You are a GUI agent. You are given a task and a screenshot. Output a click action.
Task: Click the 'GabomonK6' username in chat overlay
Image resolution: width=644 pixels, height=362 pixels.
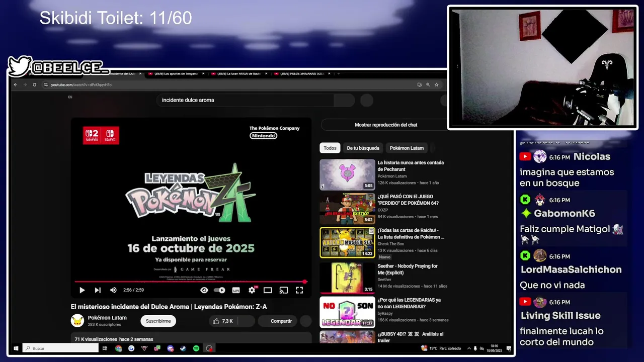coord(565,213)
